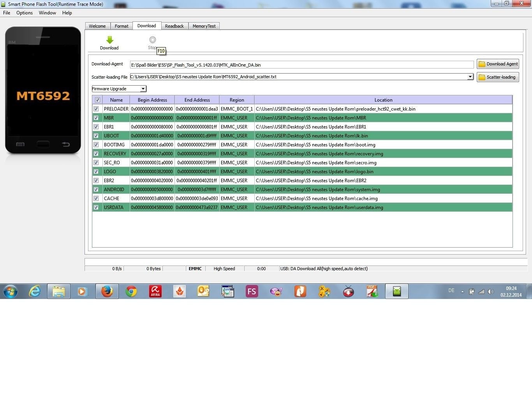Click the USB DA Download All status text
The height and width of the screenshot is (415, 532).
pos(324,269)
